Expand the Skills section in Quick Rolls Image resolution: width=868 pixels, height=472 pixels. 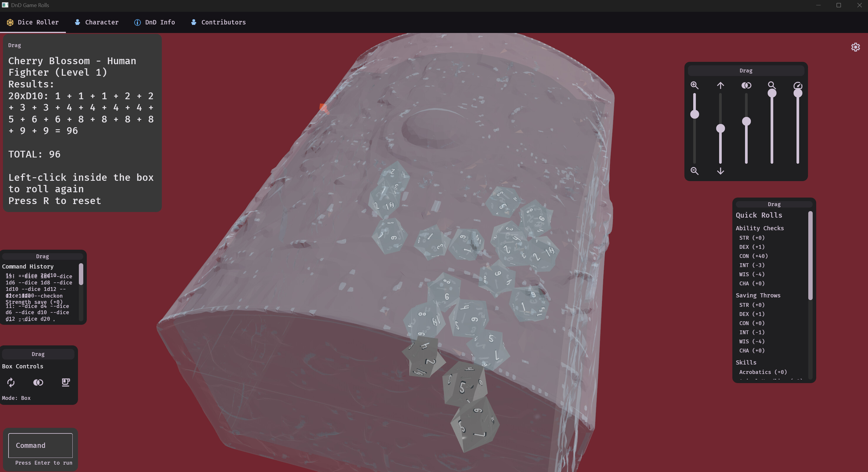click(746, 362)
